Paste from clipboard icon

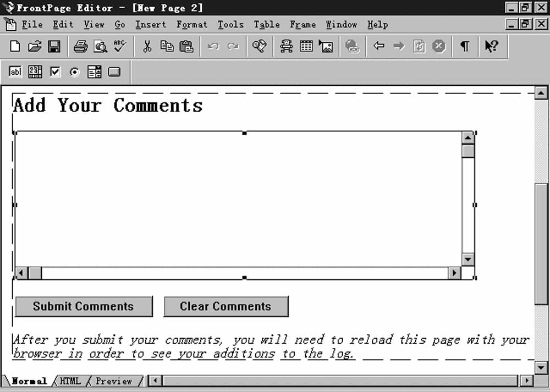(186, 46)
